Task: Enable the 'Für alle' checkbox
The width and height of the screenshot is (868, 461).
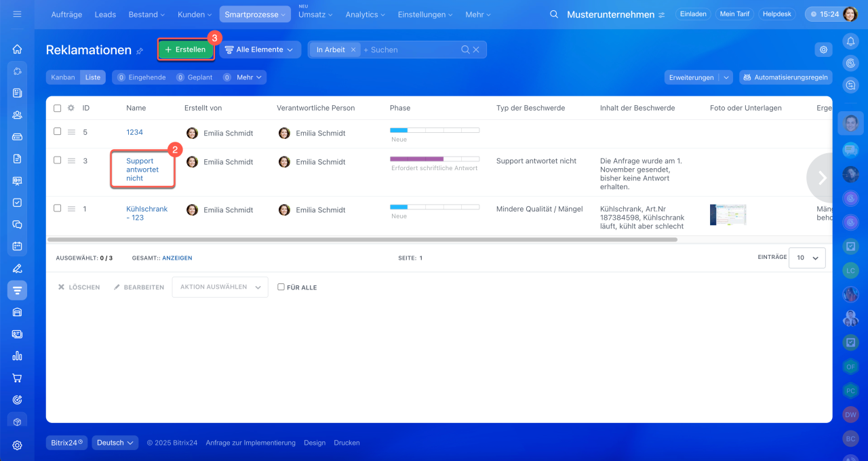Action: pyautogui.click(x=281, y=287)
